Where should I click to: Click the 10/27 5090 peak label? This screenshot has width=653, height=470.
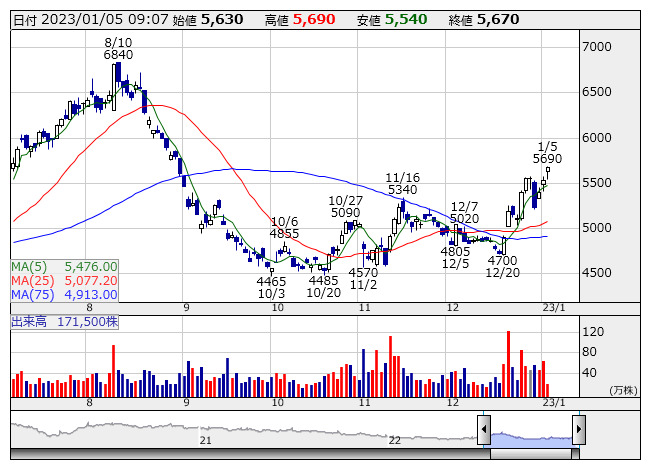[346, 207]
